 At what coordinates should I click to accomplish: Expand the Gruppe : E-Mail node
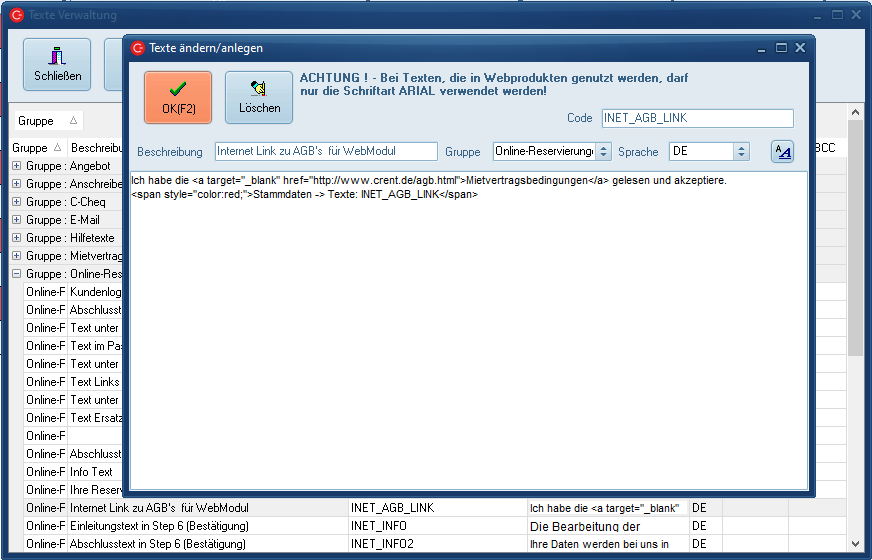[16, 220]
